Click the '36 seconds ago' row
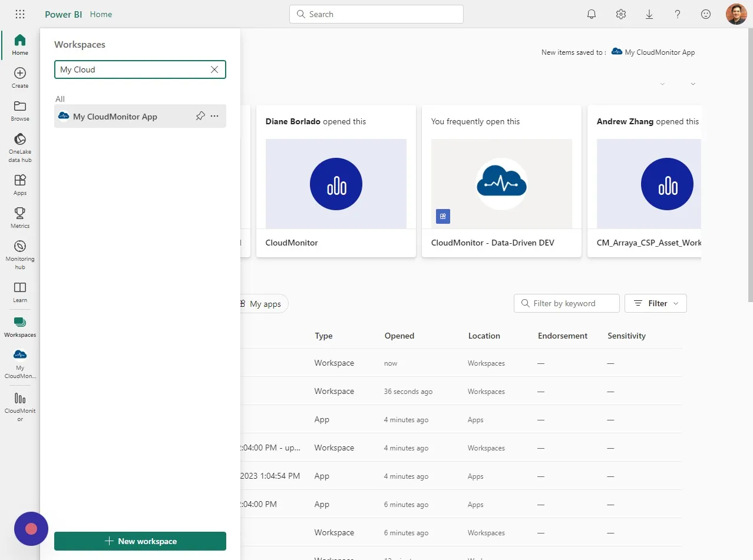The image size is (753, 560). 461,391
